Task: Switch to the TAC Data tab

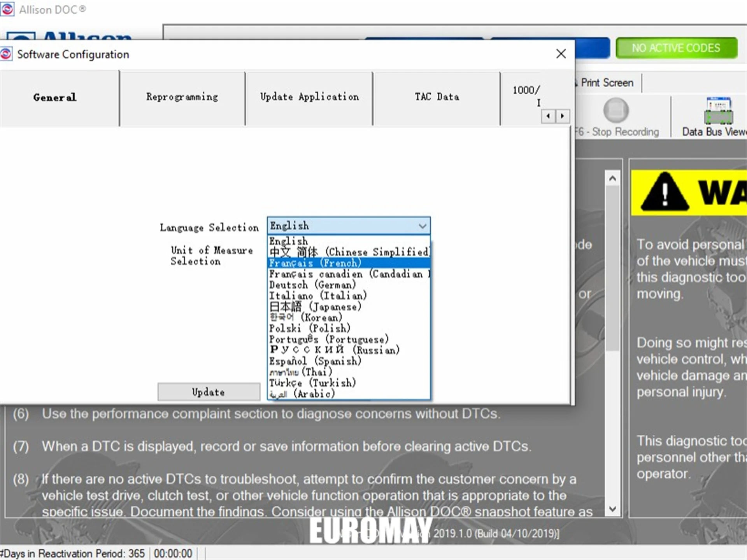Action: pos(437,97)
